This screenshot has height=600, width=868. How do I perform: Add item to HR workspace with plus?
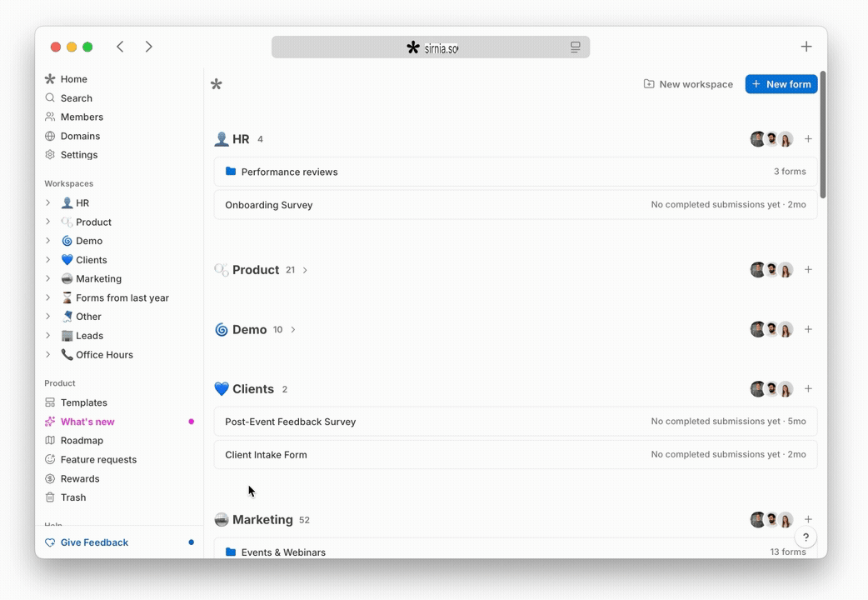click(x=808, y=139)
